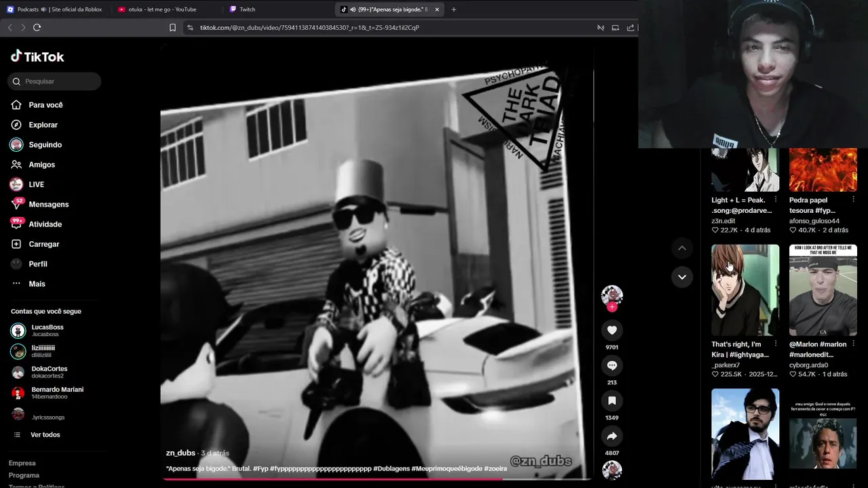The height and width of the screenshot is (488, 868).
Task: Open the Empresa footer link
Action: (22, 463)
